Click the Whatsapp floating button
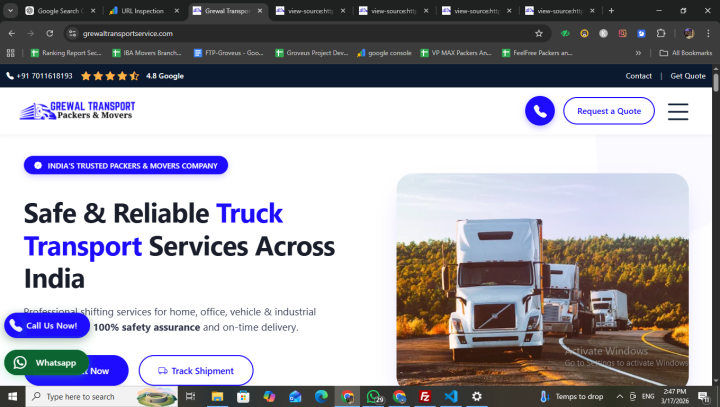720x407 pixels. (46, 362)
